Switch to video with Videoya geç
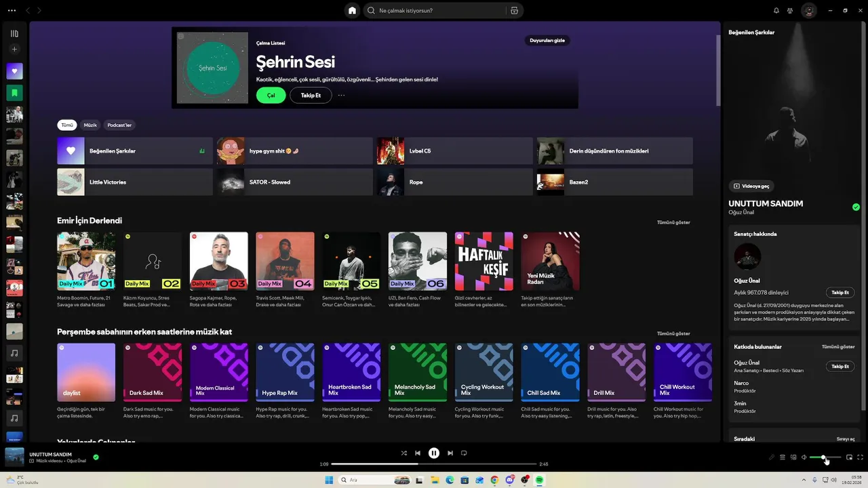This screenshot has height=488, width=868. pos(751,186)
